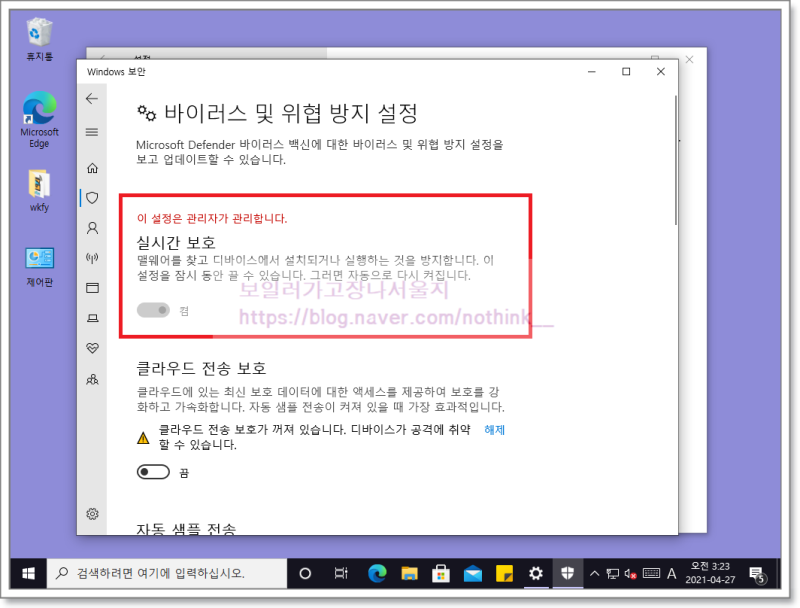
Task: Turn on the 클라우드 전송 보호 switch
Action: click(153, 472)
